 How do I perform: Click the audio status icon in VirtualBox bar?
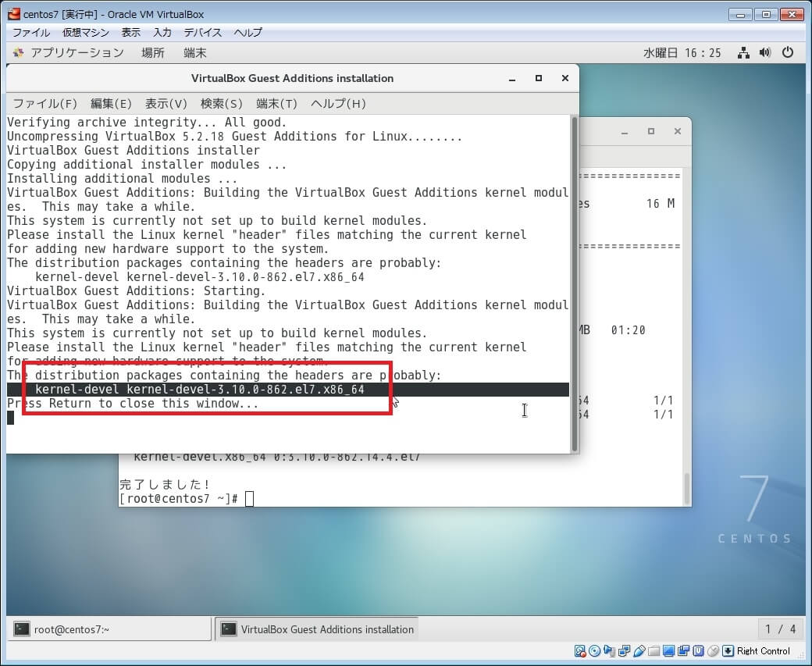[610, 651]
